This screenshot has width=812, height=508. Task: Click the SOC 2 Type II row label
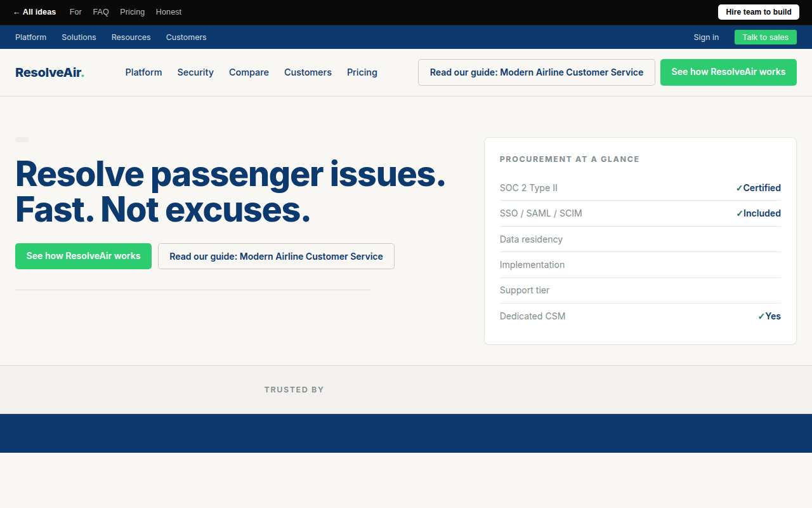[x=528, y=188]
